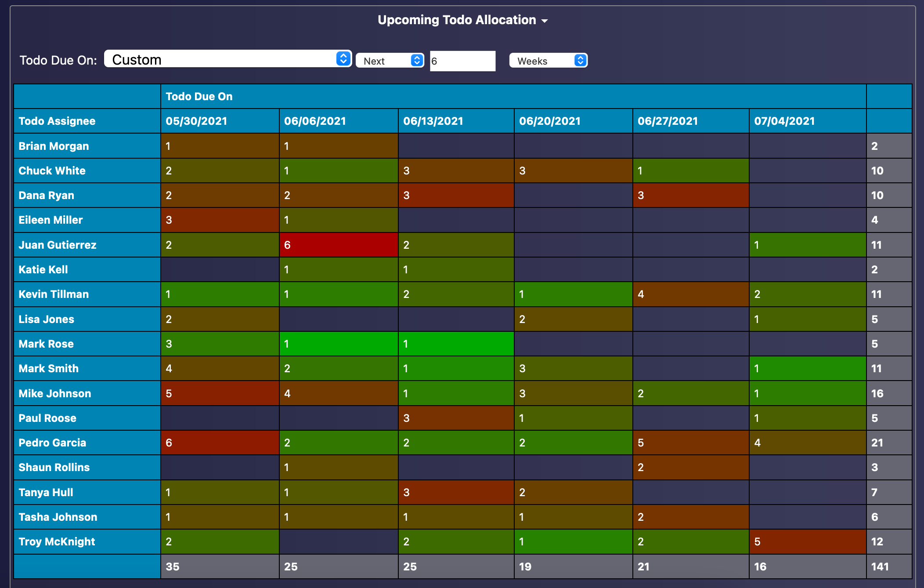Image resolution: width=924 pixels, height=588 pixels.
Task: Click the 07/04/2021 column total of 16
Action: pyautogui.click(x=808, y=566)
